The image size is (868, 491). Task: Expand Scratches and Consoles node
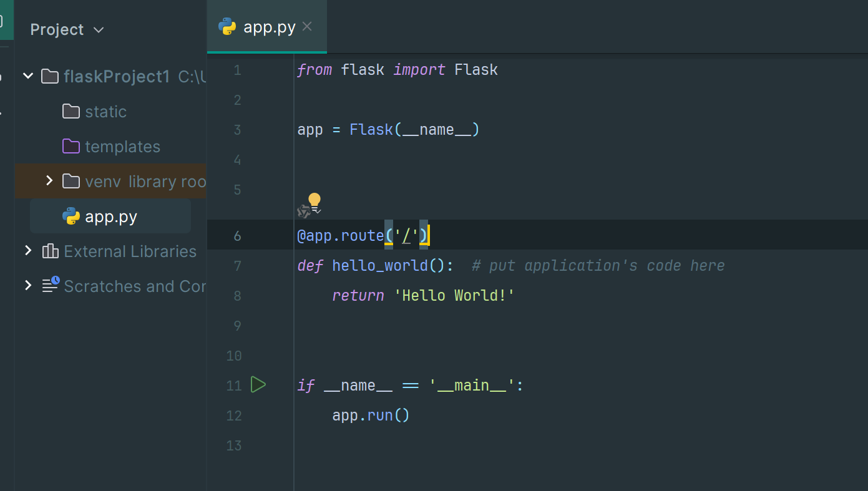click(28, 286)
